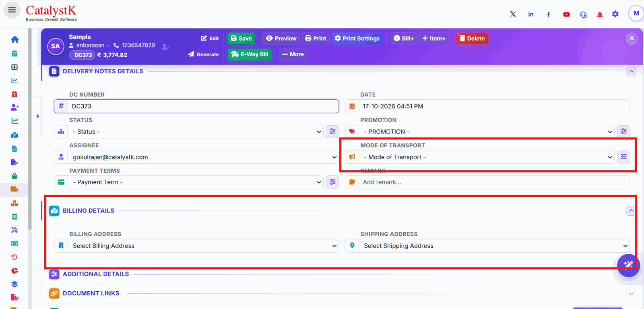Click the Item+ button

coord(434,39)
